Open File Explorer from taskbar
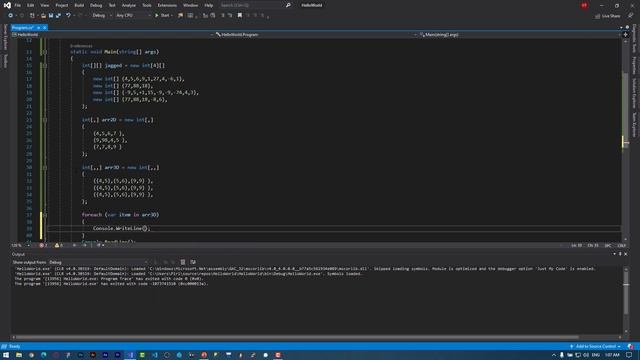This screenshot has width=640, height=360. (x=19, y=355)
